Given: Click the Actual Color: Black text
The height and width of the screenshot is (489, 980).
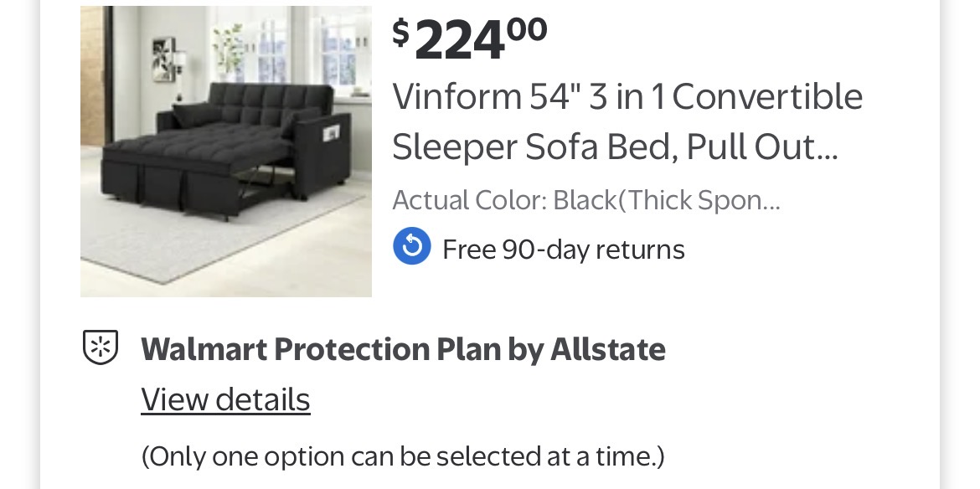Looking at the screenshot, I should [586, 201].
